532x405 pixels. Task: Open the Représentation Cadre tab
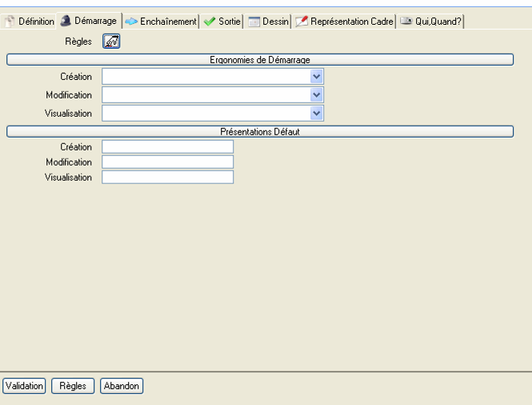click(x=344, y=22)
